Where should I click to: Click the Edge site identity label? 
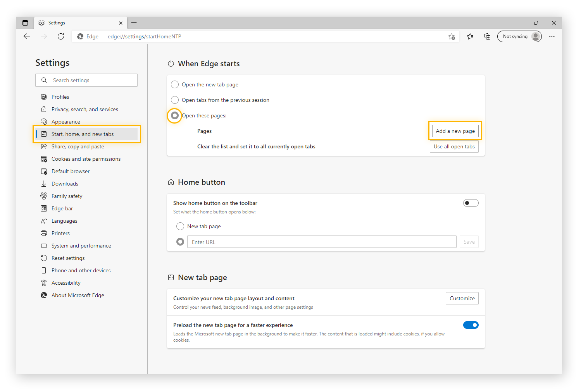[88, 36]
